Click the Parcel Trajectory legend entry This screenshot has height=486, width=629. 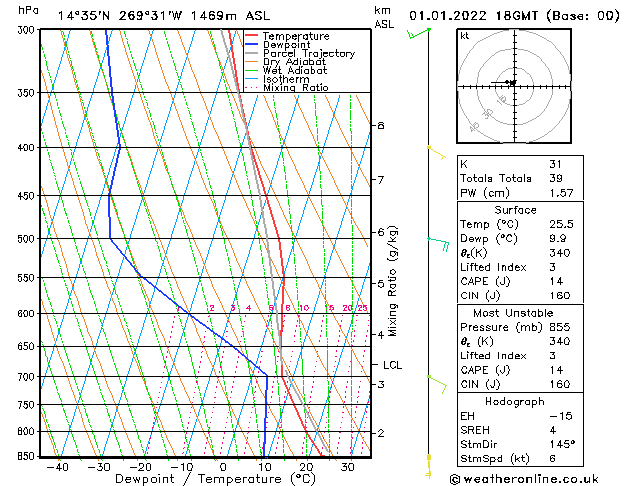[x=308, y=54]
